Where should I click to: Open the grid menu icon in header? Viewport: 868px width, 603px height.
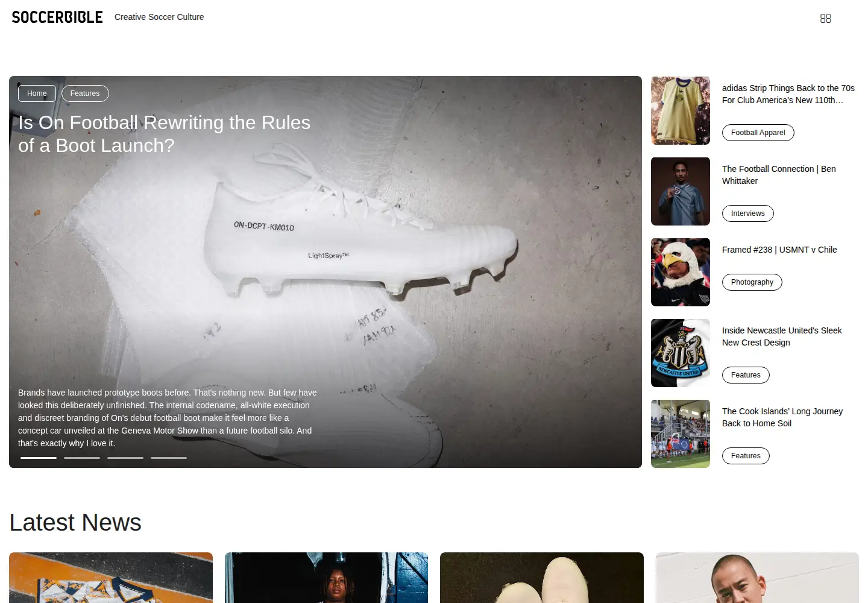[x=825, y=19]
